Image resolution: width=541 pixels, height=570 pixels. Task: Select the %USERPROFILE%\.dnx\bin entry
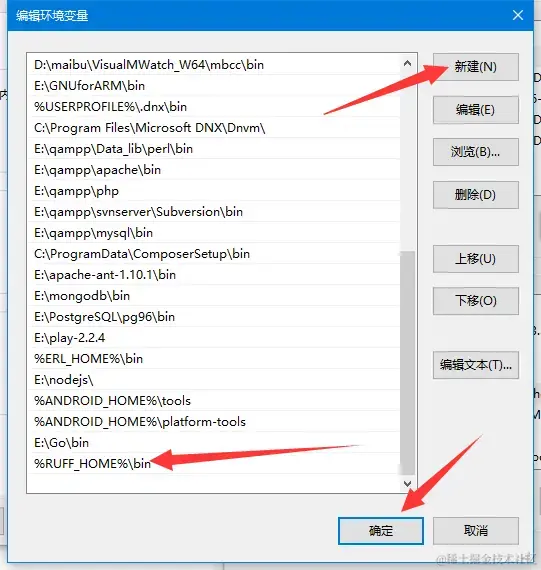(x=214, y=107)
